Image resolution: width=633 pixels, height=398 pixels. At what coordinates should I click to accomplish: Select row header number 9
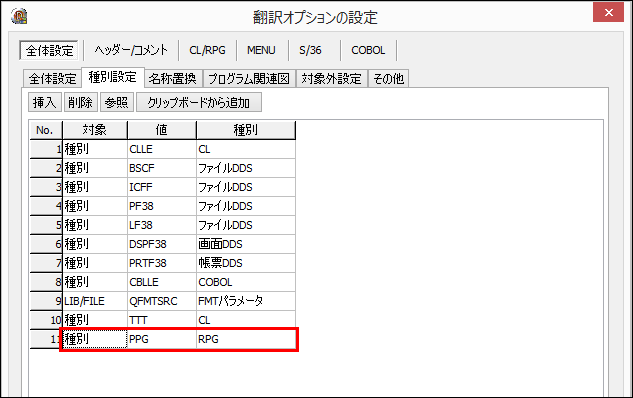tap(46, 301)
